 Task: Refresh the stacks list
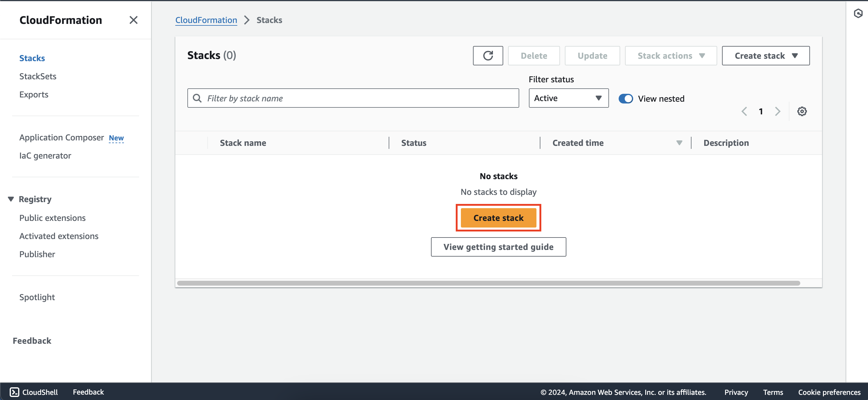tap(487, 56)
